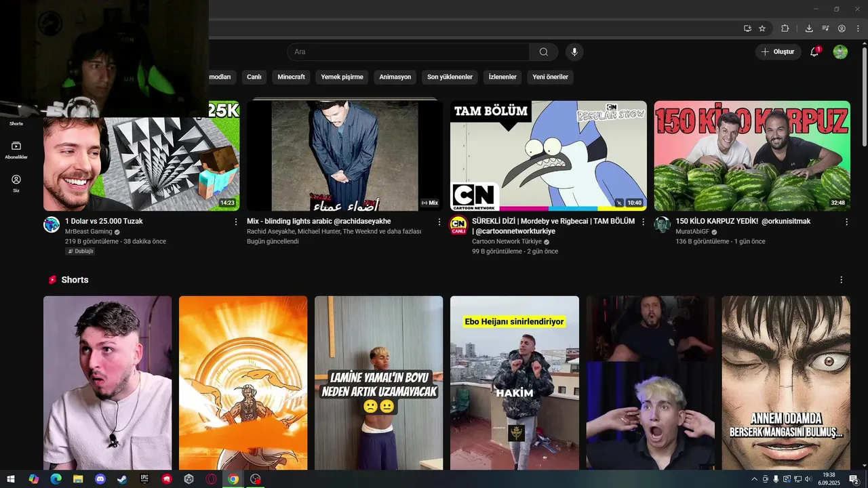This screenshot has width=868, height=488.
Task: Install page as app from address bar
Action: tap(747, 28)
